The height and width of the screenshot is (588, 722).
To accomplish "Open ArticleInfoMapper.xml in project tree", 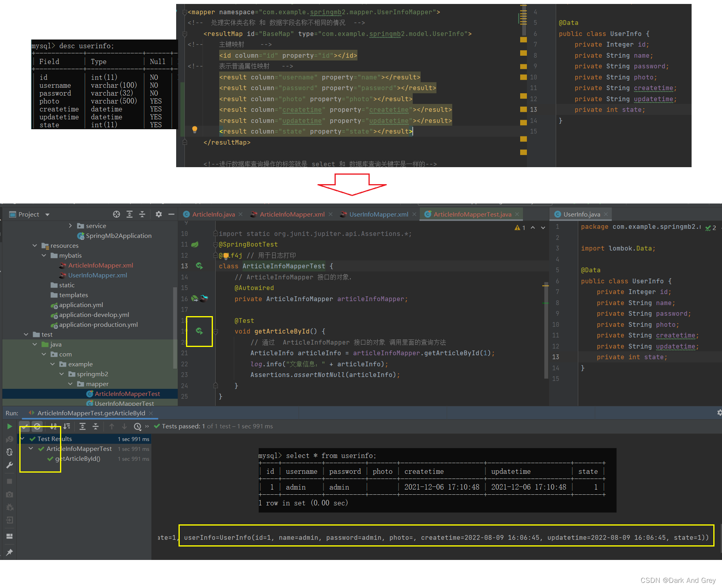I will point(100,266).
